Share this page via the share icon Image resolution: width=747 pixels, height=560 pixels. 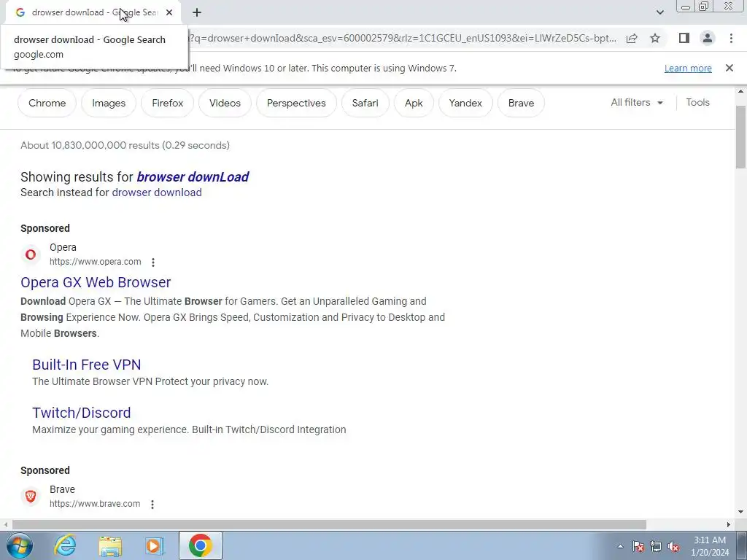coord(632,38)
